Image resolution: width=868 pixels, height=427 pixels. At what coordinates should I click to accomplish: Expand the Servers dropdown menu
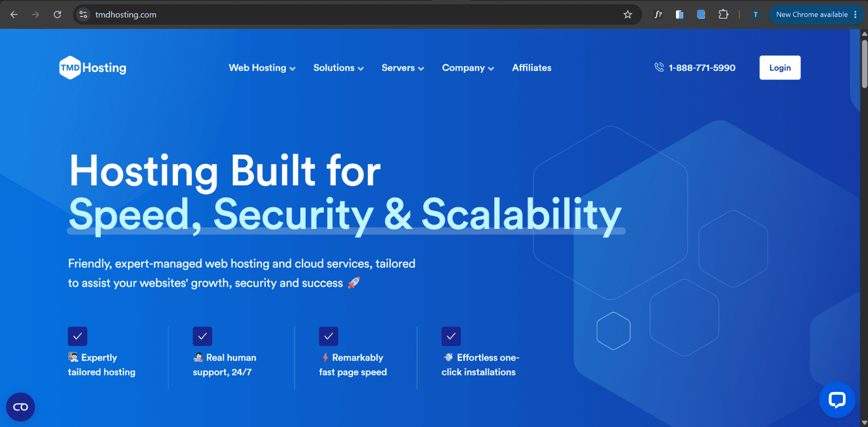click(x=403, y=68)
